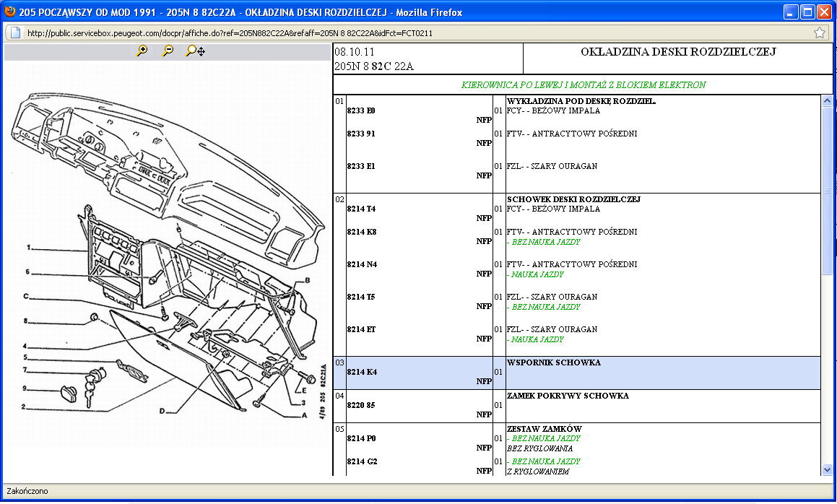Select part number 8214 K4
837x504 pixels.
(x=362, y=373)
